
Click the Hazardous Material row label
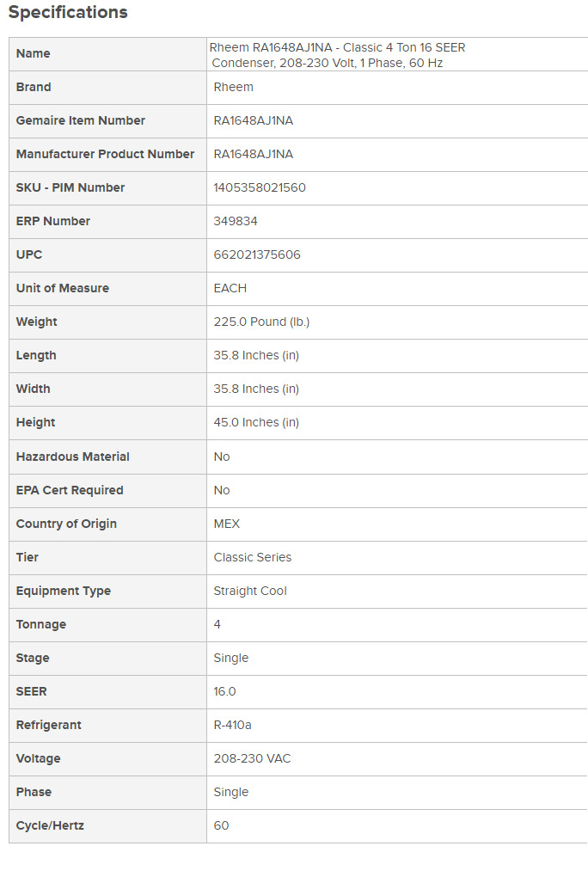coord(73,457)
